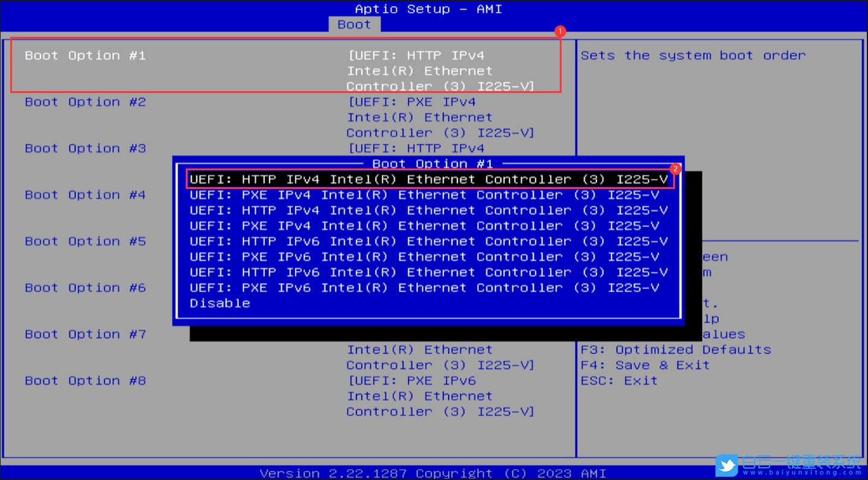Select Disable in Boot Option #1 popup
The height and width of the screenshot is (480, 868).
220,302
